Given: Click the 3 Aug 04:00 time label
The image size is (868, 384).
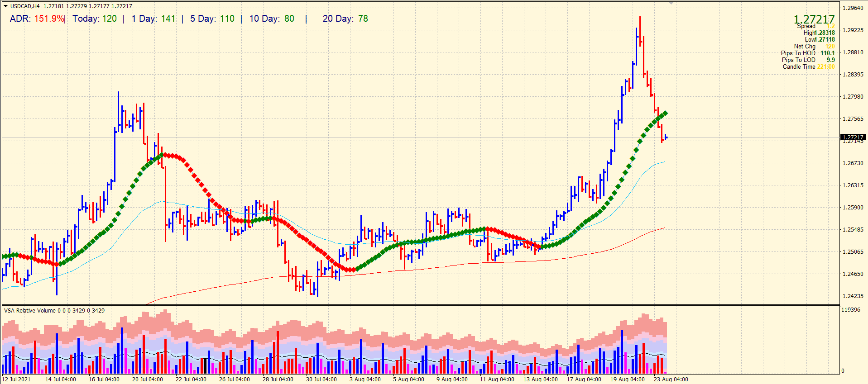Looking at the screenshot, I should point(365,379).
